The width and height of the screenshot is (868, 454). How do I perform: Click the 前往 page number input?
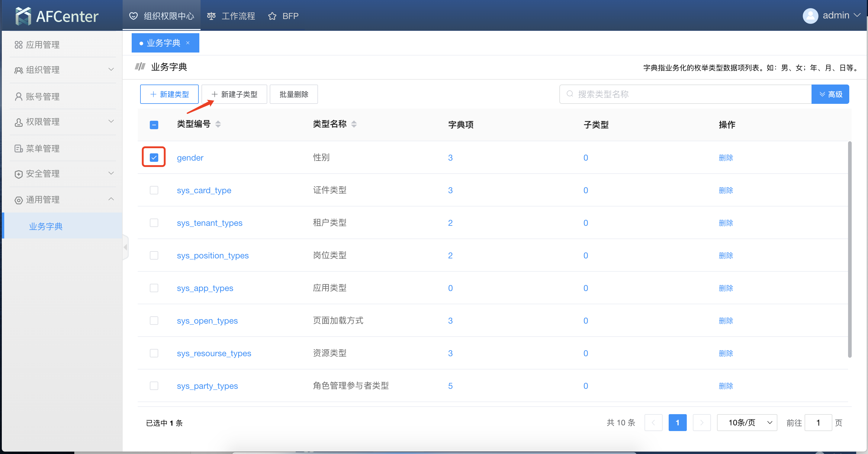(818, 422)
